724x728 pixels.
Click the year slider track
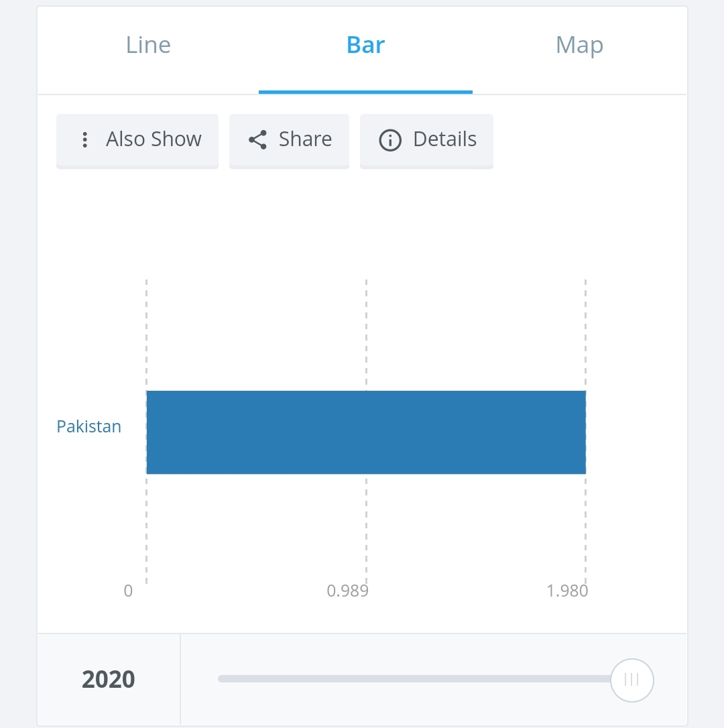414,679
